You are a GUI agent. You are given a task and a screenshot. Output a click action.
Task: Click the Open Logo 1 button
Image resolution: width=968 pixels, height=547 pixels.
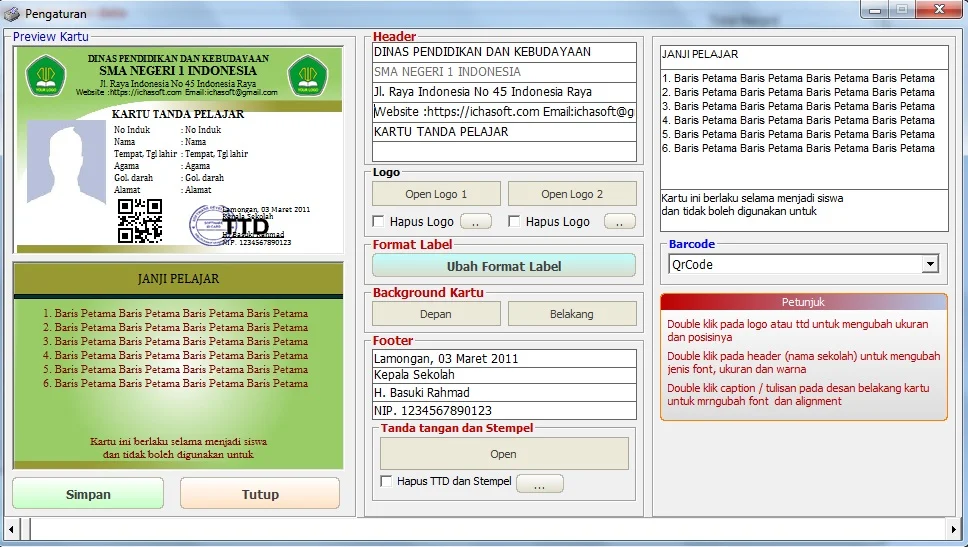[x=436, y=194]
